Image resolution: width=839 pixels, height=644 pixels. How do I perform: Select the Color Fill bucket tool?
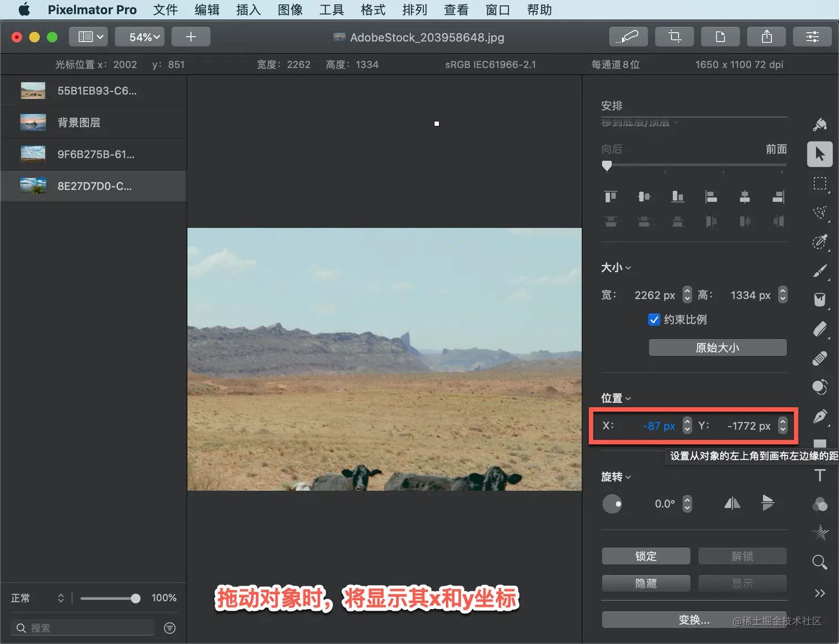point(820,300)
